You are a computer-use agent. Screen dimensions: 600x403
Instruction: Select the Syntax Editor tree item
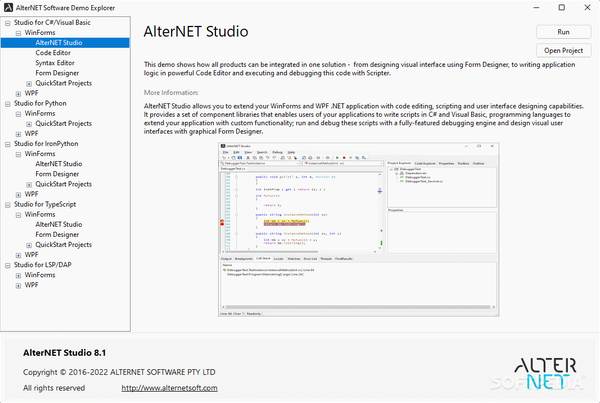point(55,63)
